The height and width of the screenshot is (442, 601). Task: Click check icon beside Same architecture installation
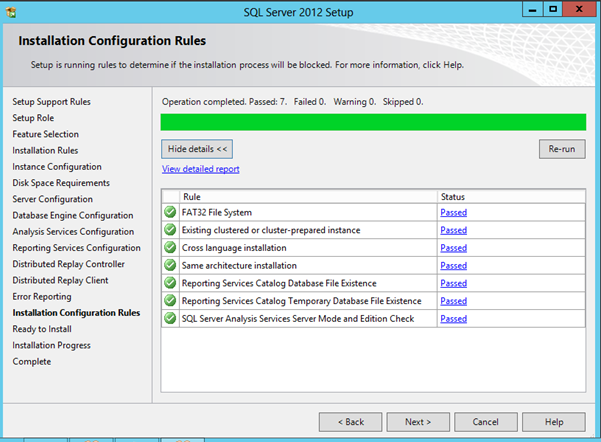tap(170, 265)
